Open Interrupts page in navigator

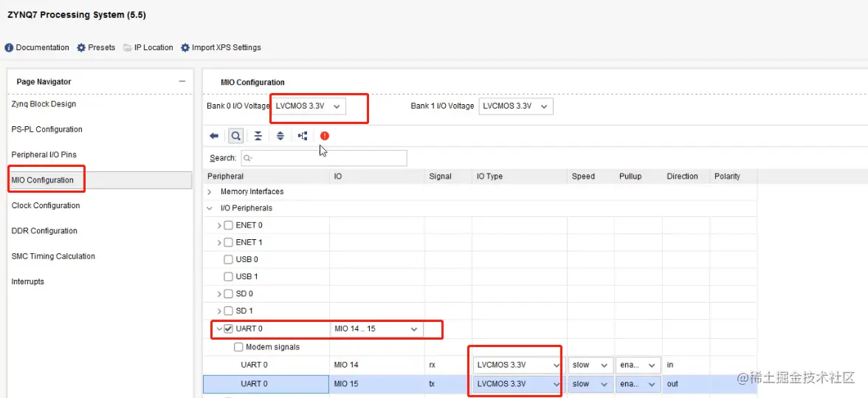click(x=28, y=281)
